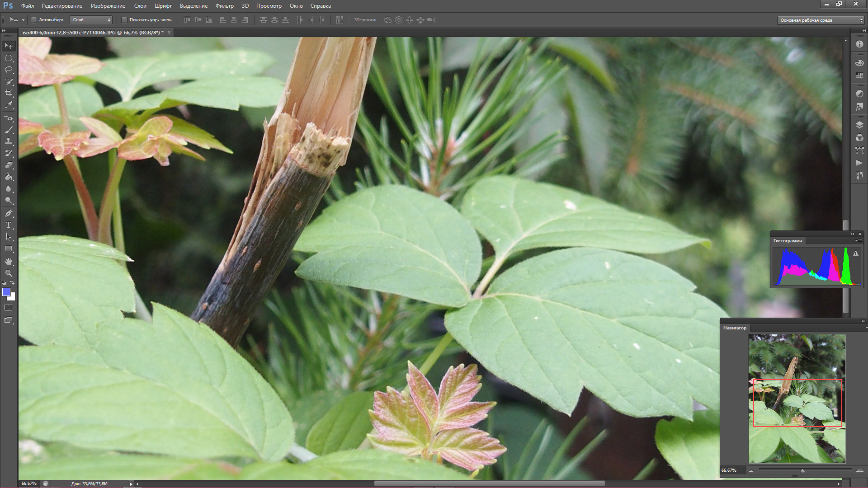This screenshot has height=488, width=868.
Task: Open the Фильтр menu
Action: tap(224, 6)
